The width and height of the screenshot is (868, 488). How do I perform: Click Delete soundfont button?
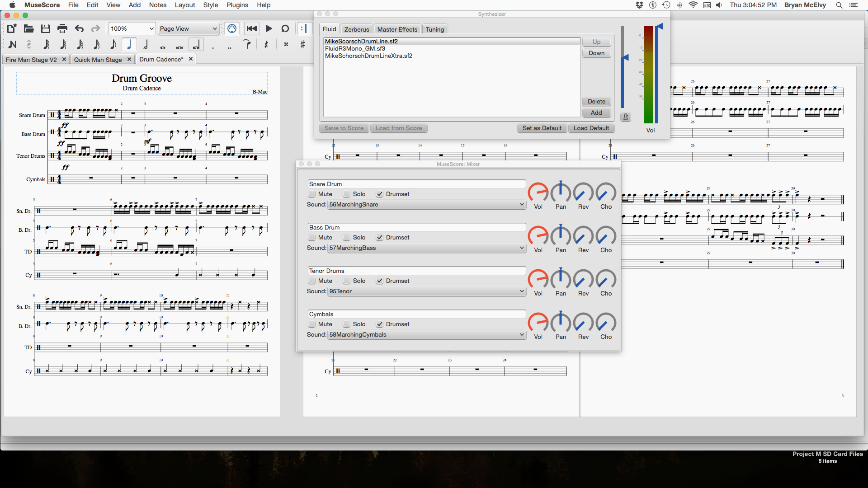(596, 102)
